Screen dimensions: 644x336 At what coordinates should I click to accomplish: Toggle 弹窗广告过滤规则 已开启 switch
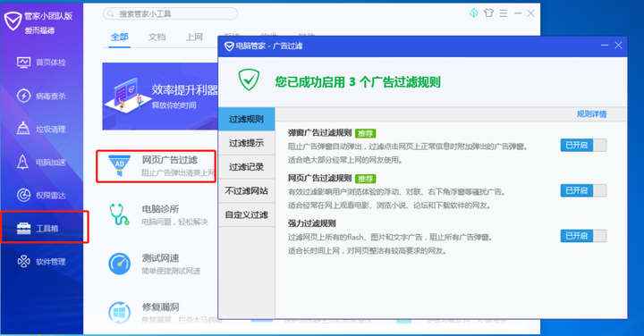[x=583, y=145]
